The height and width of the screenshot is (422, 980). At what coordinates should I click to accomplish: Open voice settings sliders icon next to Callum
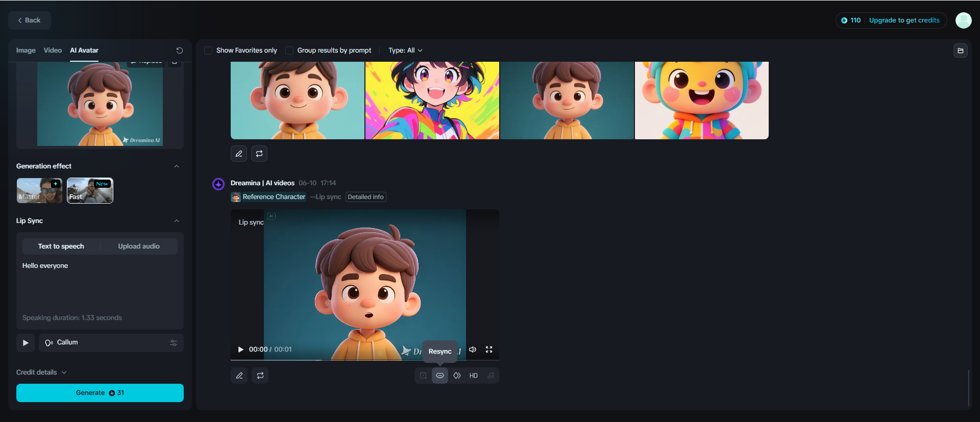[174, 343]
